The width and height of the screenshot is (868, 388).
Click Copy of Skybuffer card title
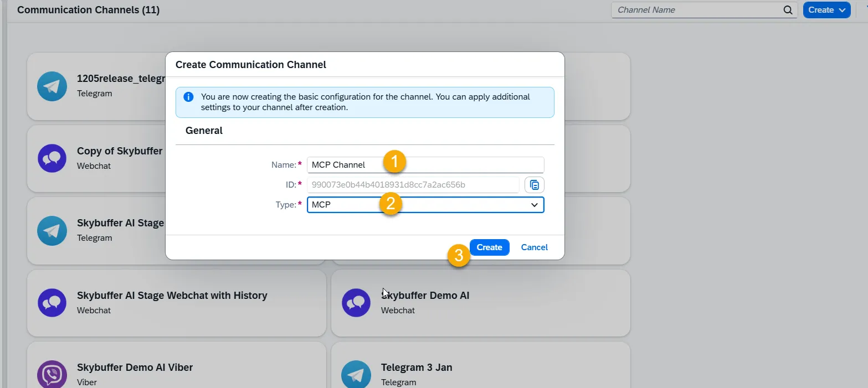(120, 151)
